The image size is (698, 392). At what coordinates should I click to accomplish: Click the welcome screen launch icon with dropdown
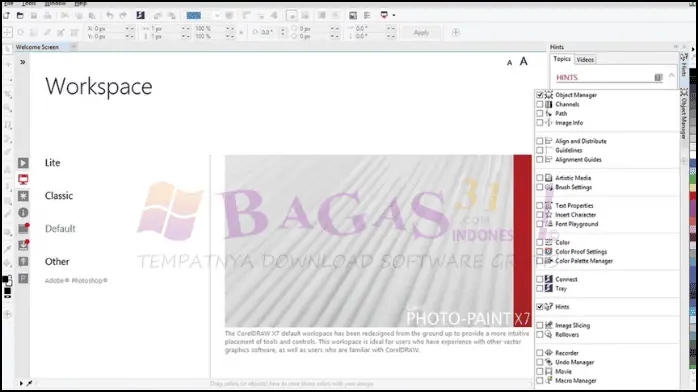(387, 15)
